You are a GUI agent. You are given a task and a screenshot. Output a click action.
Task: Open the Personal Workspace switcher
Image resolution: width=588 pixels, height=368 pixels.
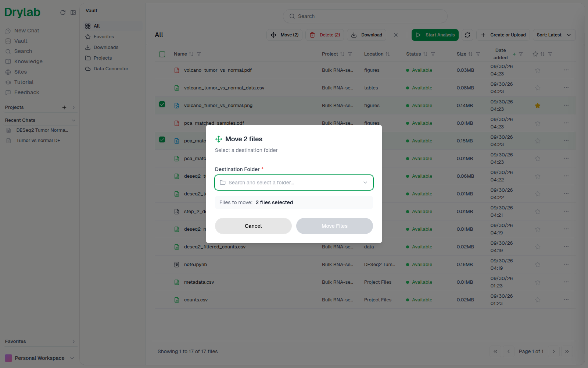40,358
